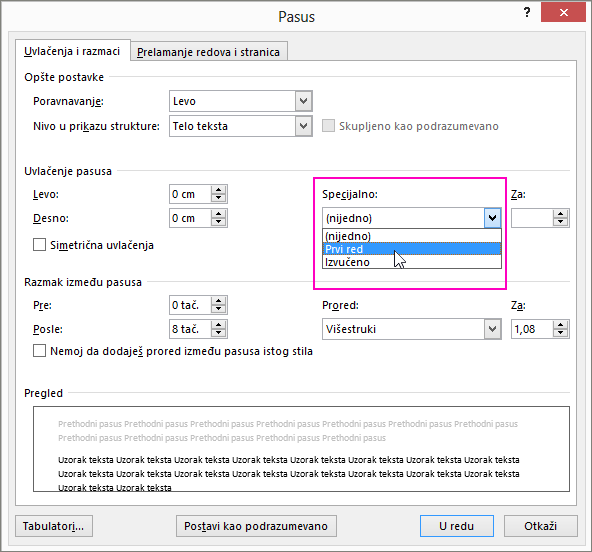Switch to Prelamanje redova i stranica tab
Viewport: 592px width, 552px height.
(x=208, y=52)
